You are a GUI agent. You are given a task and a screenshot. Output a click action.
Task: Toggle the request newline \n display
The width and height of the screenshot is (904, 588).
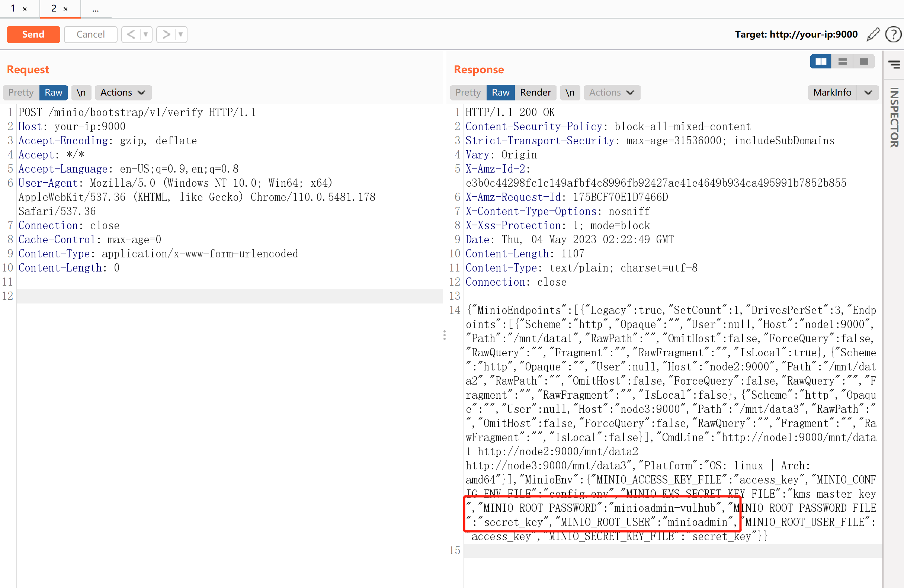pyautogui.click(x=81, y=92)
